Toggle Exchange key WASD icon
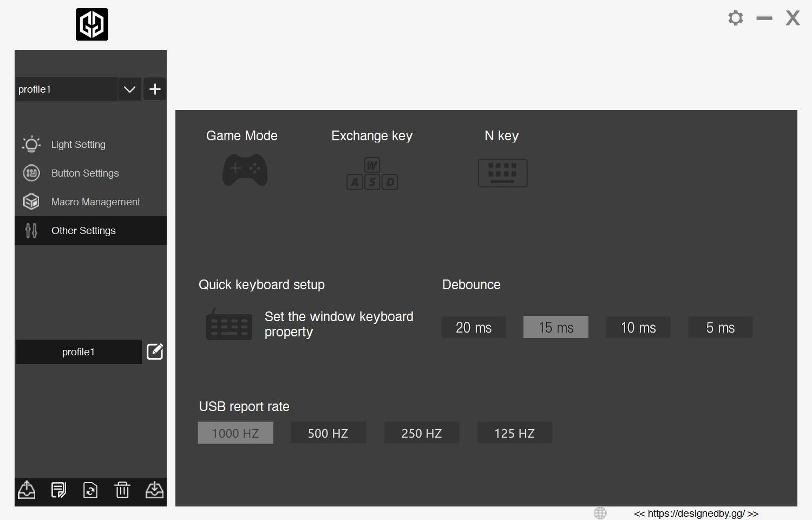This screenshot has width=812, height=520. pos(372,173)
